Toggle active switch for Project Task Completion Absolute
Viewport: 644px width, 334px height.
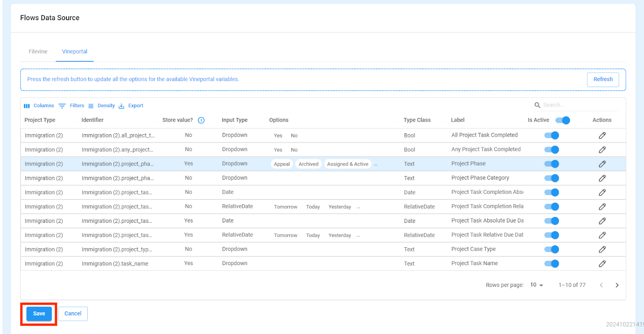552,192
